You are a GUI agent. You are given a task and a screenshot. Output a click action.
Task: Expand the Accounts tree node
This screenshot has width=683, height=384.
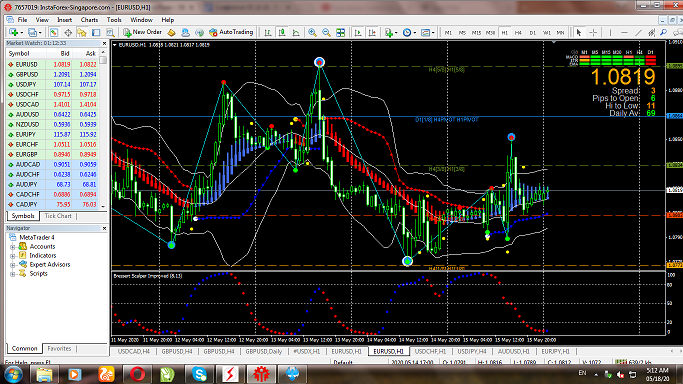(13, 247)
